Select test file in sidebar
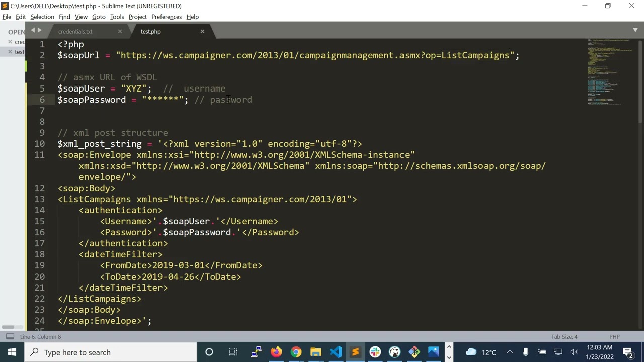Viewport: 644px width, 362px height. [x=20, y=52]
